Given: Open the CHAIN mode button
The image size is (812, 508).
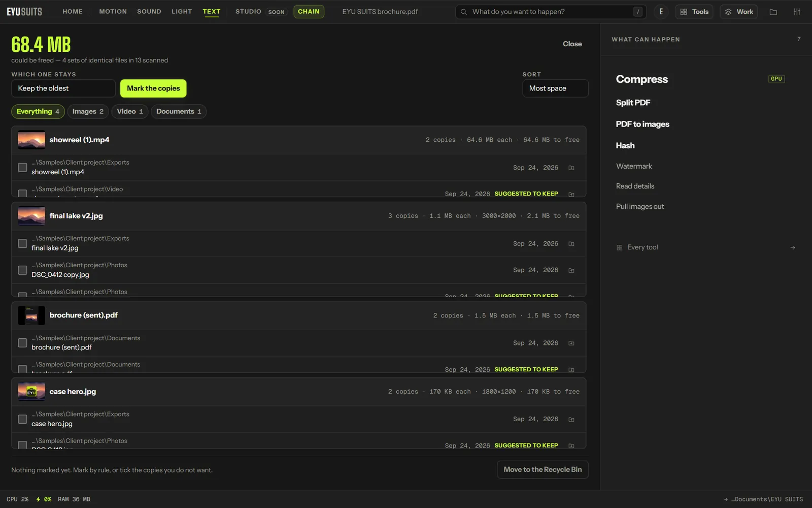Looking at the screenshot, I should pyautogui.click(x=309, y=11).
